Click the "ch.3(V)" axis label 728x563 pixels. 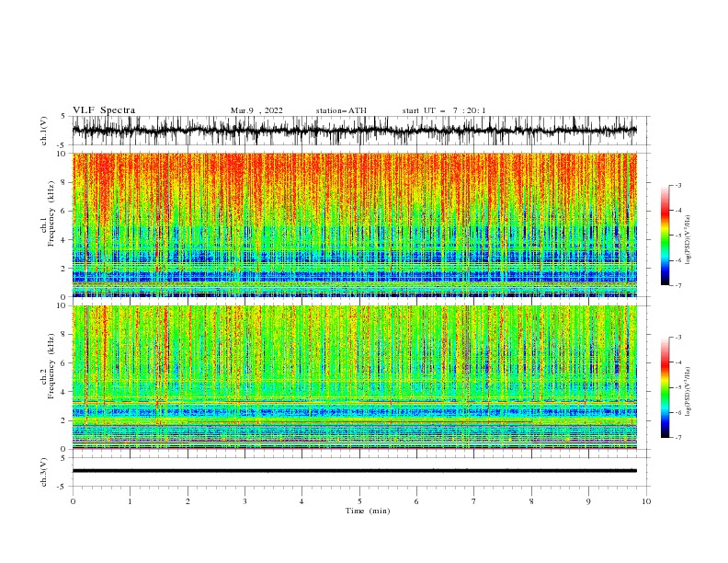click(x=44, y=472)
